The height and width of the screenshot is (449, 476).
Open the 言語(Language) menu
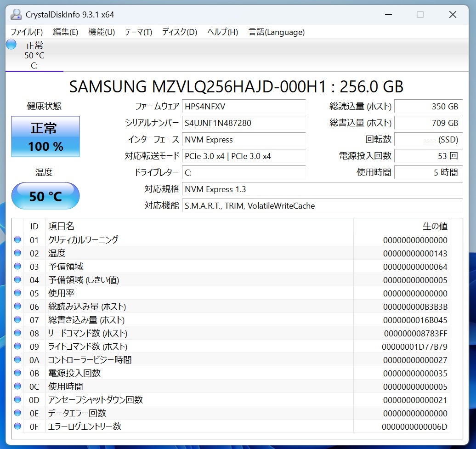277,32
